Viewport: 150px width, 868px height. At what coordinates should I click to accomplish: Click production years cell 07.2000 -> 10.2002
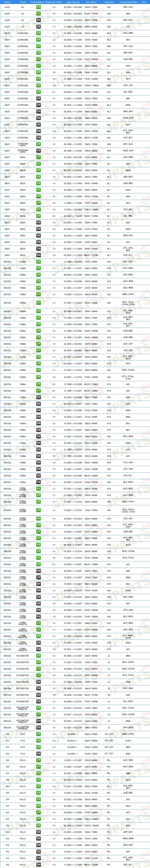pos(73,86)
